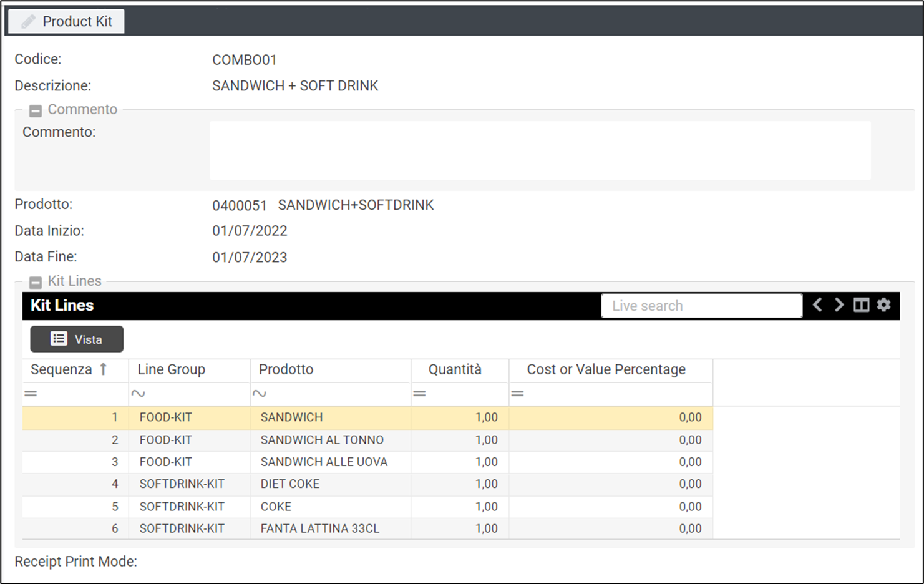Viewport: 924px width, 584px height.
Task: Click the previous page arrow in Kit Lines
Action: point(817,305)
